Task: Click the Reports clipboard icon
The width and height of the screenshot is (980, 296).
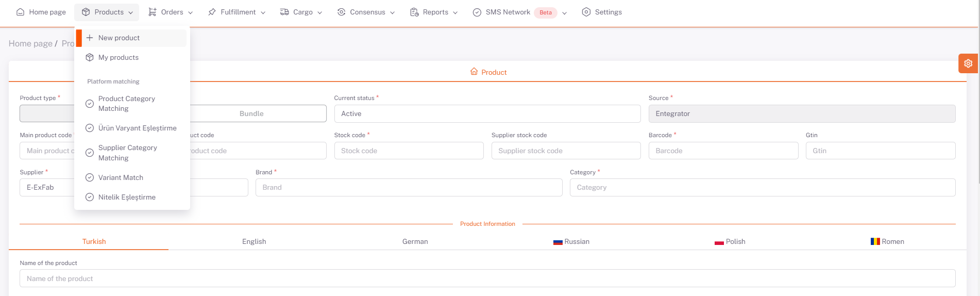Action: tap(414, 12)
